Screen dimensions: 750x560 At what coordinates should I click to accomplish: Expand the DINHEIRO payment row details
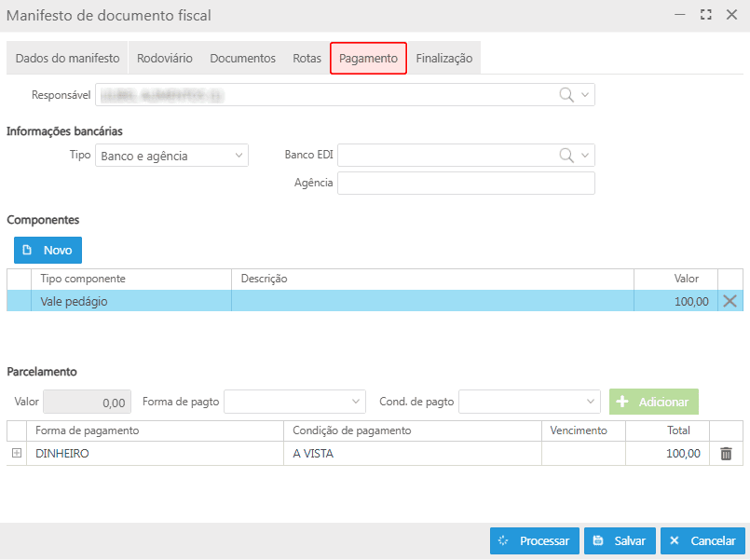click(16, 454)
